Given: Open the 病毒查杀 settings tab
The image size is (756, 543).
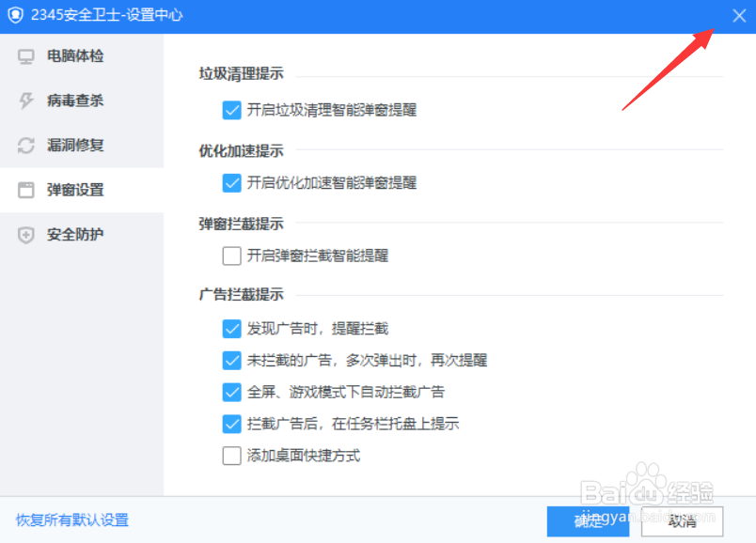Looking at the screenshot, I should (x=82, y=101).
